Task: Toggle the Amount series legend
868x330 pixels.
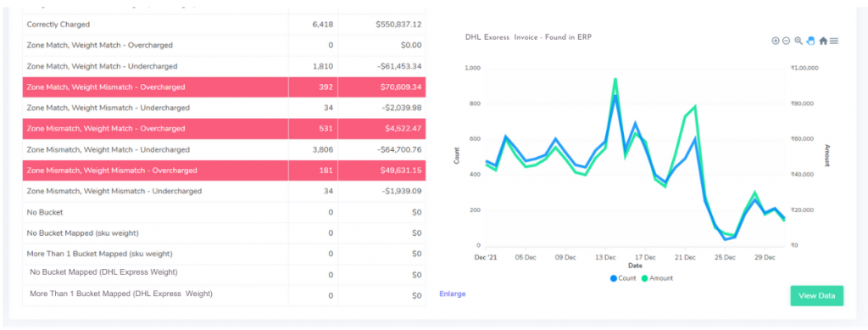Action: pyautogui.click(x=657, y=278)
